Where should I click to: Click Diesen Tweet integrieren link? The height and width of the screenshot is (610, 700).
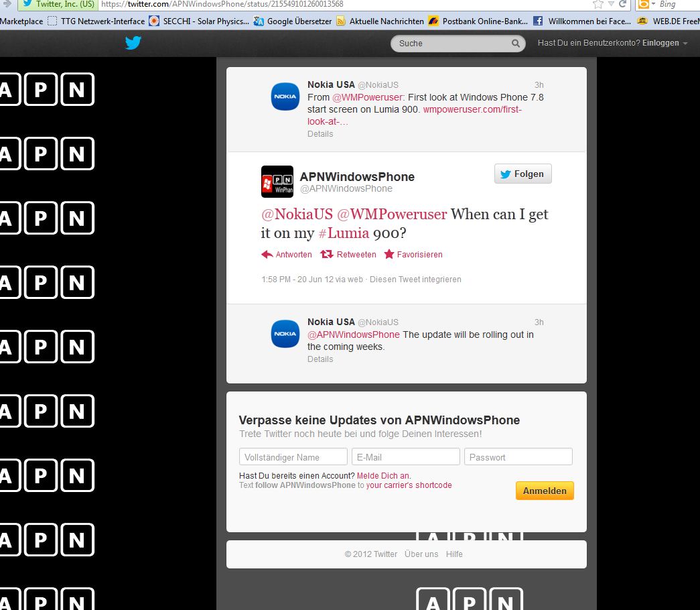point(415,280)
